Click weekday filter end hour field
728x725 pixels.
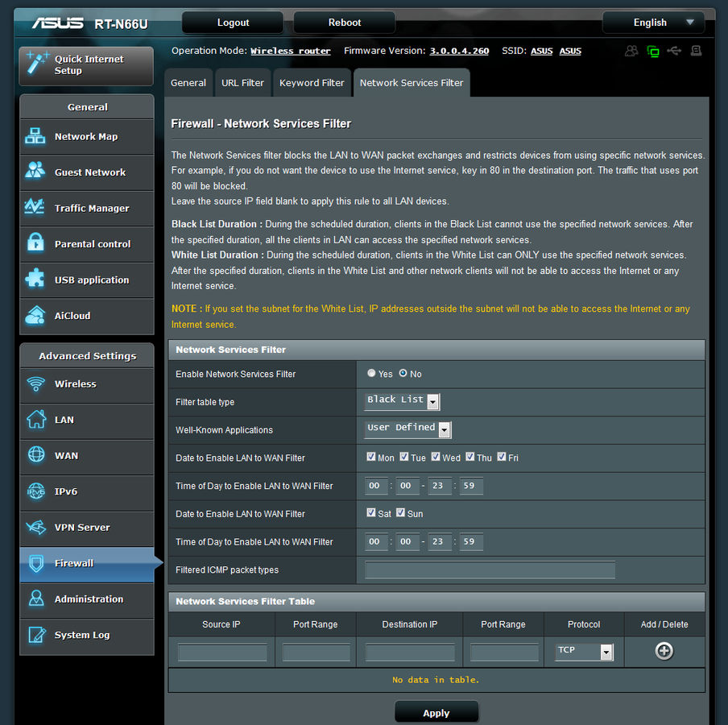pos(439,485)
